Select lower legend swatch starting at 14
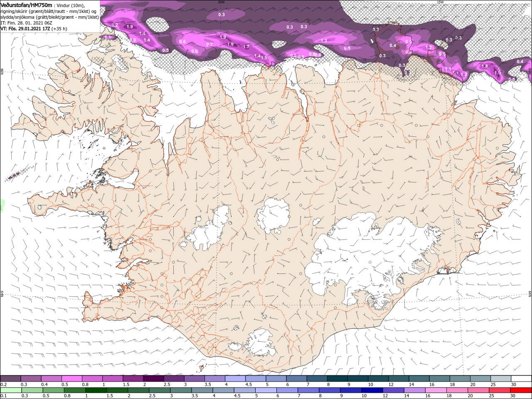The image size is (532, 399). (415, 390)
